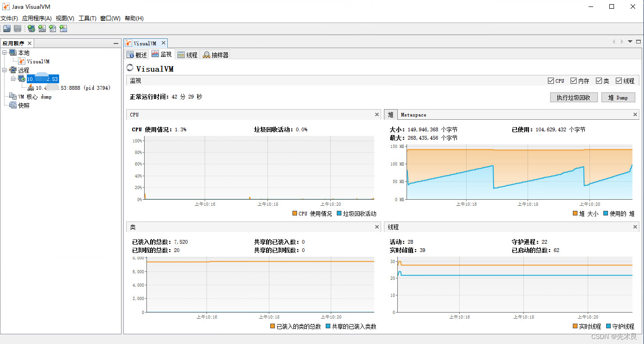
Task: Click the 添加远程主机 toolbar icon
Action: 30,28
